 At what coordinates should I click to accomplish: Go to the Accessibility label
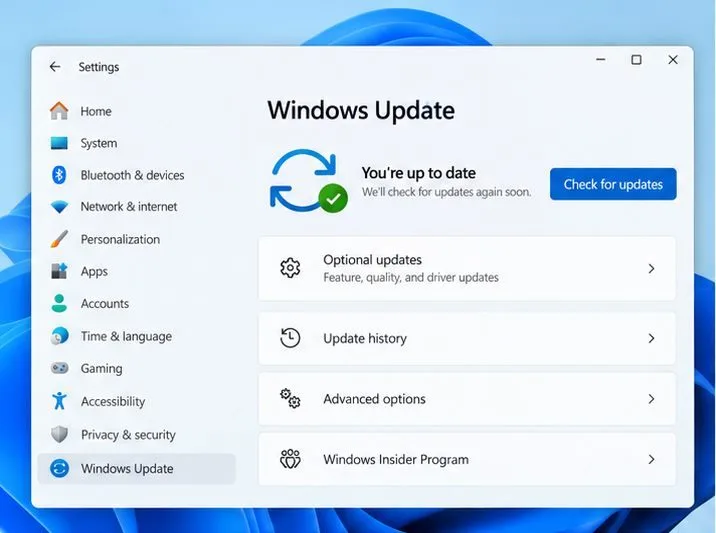point(113,401)
